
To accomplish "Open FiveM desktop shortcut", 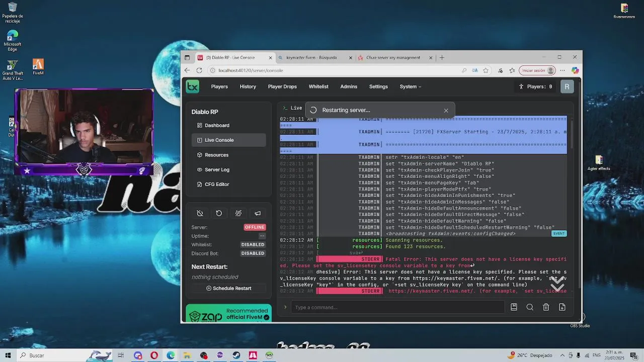I will coord(38,67).
